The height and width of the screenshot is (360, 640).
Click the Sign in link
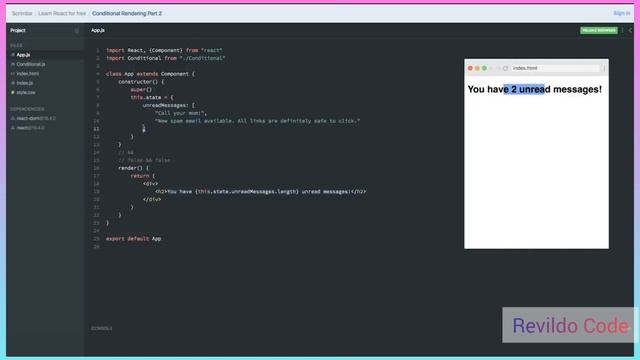point(622,13)
